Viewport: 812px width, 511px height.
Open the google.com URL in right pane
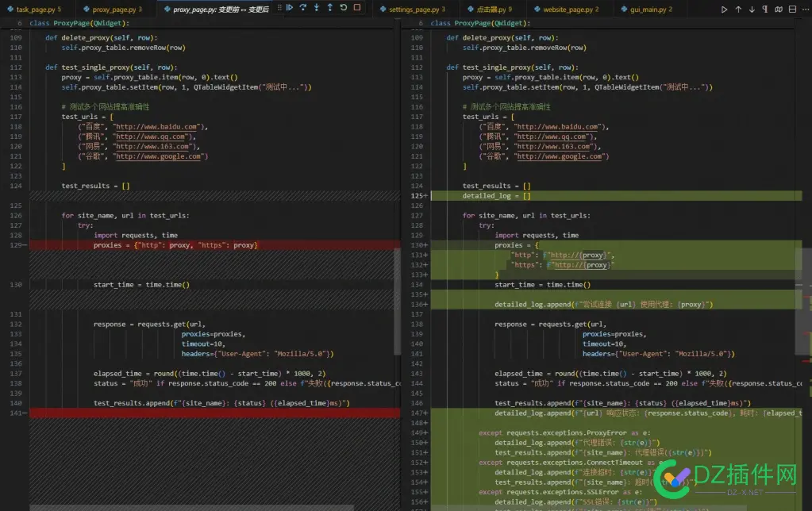560,156
